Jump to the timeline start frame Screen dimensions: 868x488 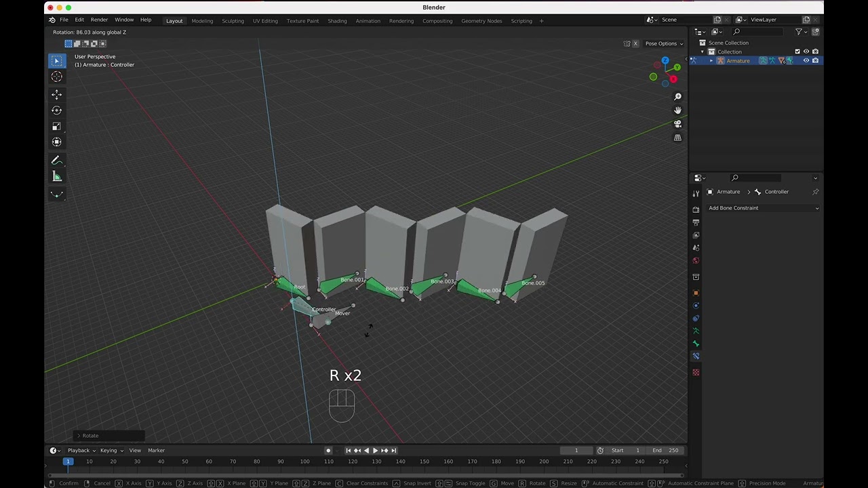349,451
